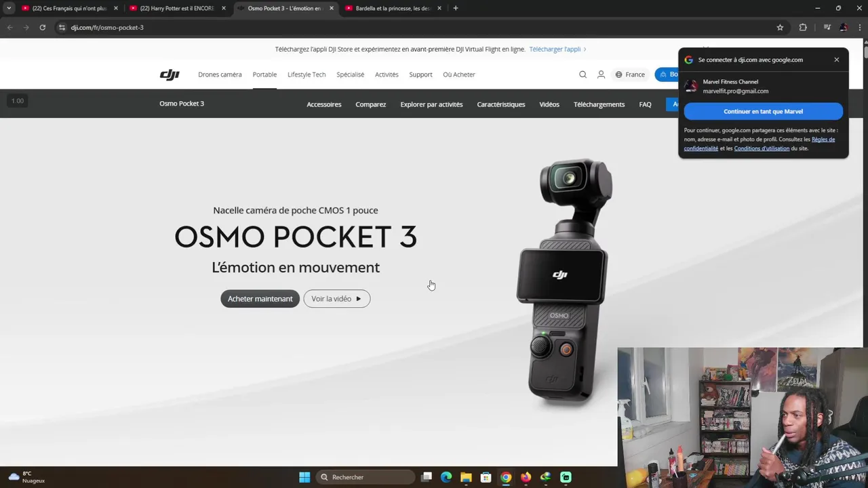Screen dimensions: 868x488
Task: Click the Chrome icon on the taskbar
Action: (506, 477)
